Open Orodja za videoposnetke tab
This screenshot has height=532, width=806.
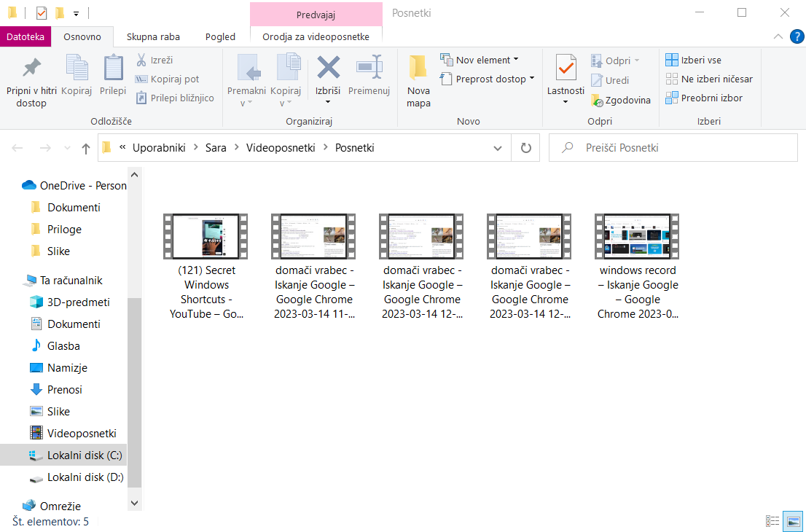pyautogui.click(x=316, y=36)
